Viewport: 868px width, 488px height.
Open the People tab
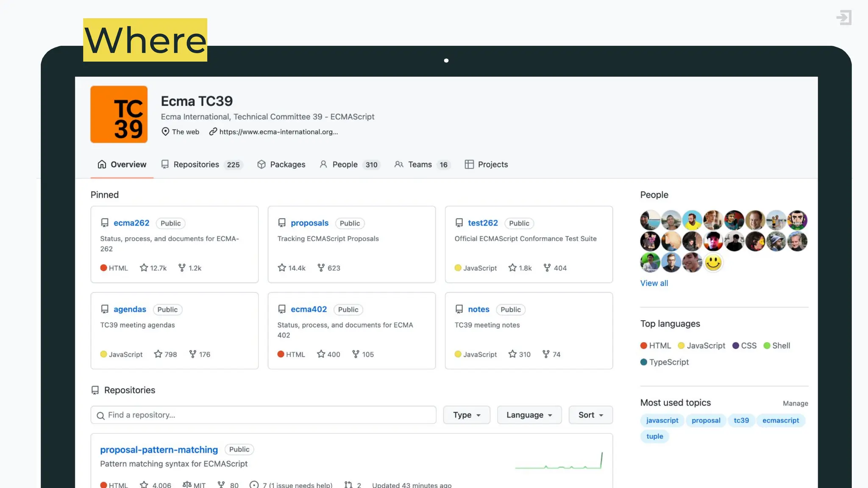pos(349,164)
